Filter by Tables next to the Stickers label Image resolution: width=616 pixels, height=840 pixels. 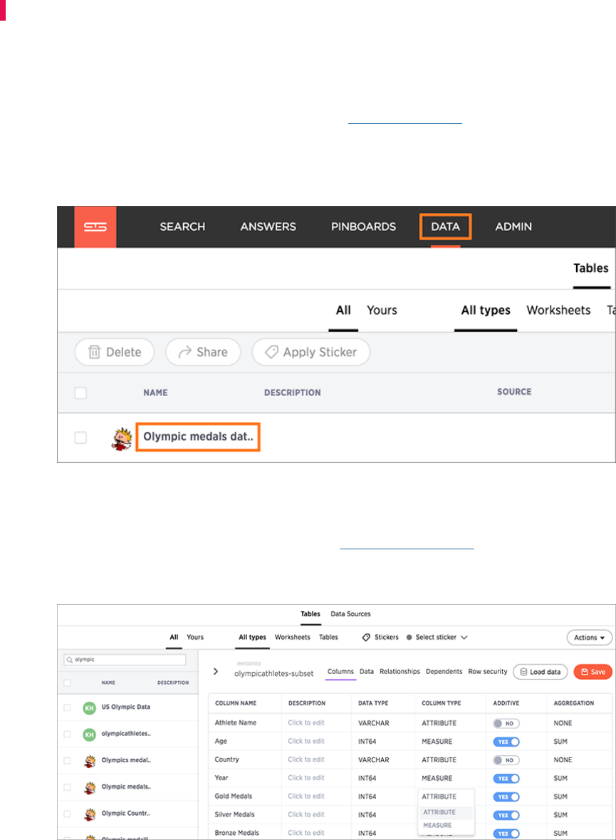328,637
